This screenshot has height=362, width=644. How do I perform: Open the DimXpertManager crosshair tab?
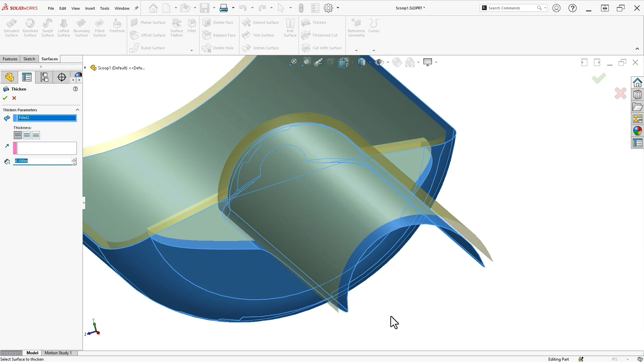[x=62, y=77]
